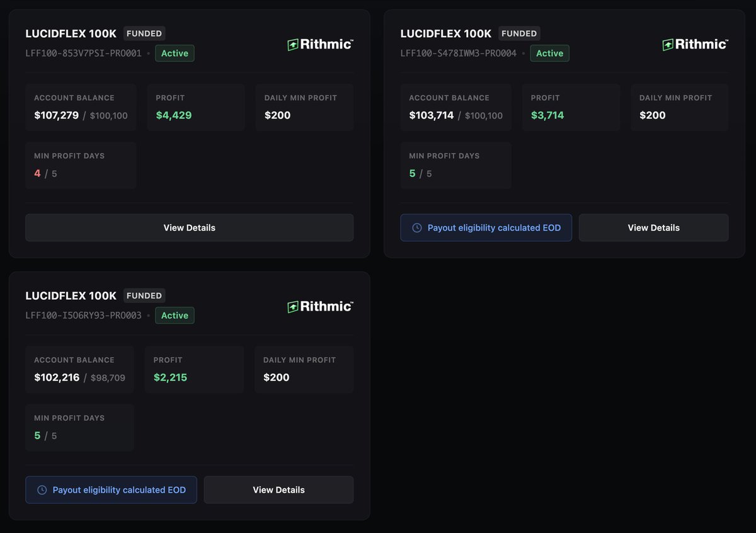Click Active status badge on PRO004 card
The image size is (756, 533).
549,53
